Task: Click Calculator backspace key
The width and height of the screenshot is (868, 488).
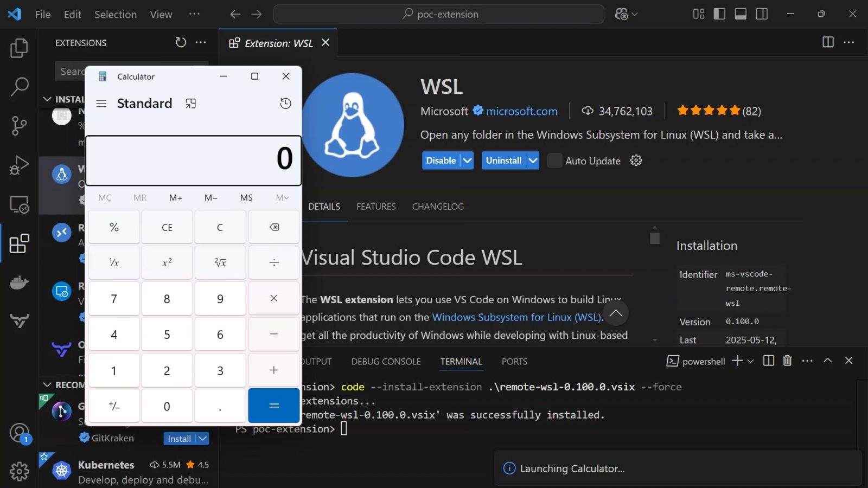Action: click(274, 227)
